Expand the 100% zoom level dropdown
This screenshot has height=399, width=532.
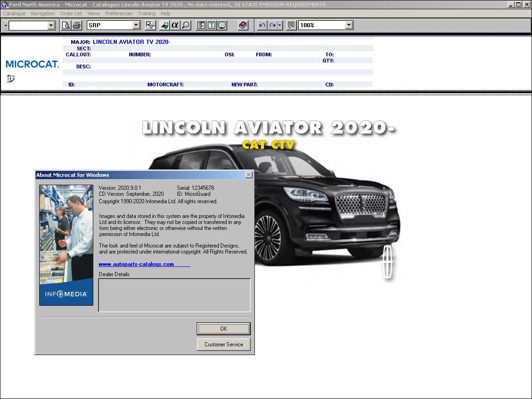point(349,25)
